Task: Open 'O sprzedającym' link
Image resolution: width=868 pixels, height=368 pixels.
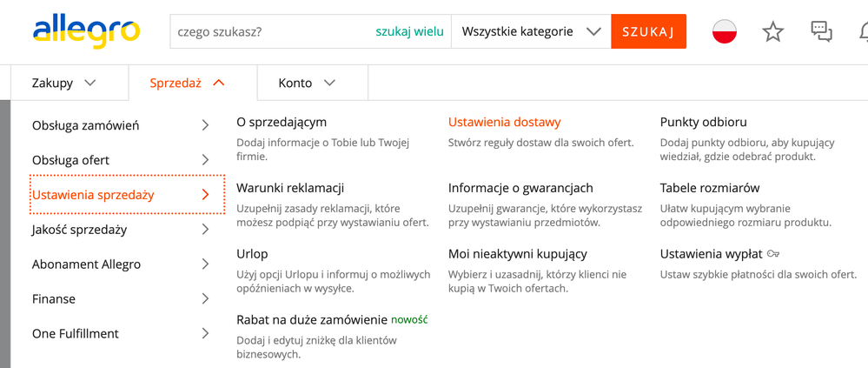Action: coord(282,122)
